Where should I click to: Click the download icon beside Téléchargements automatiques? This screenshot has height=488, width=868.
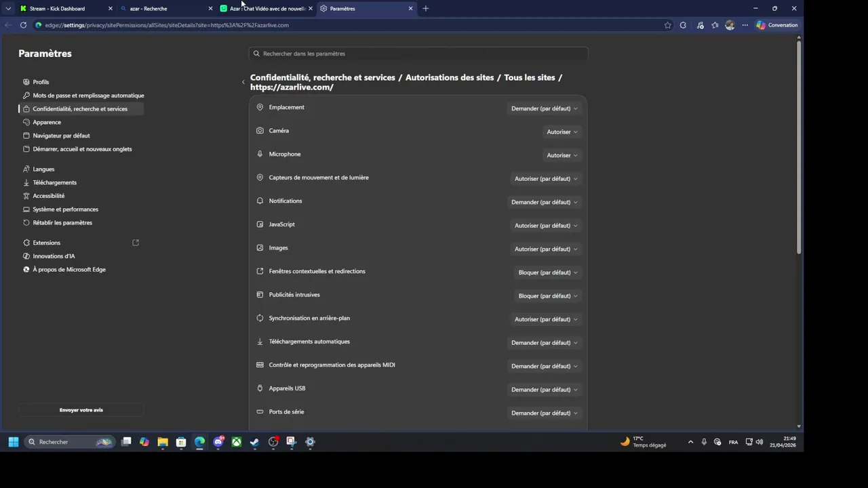click(260, 342)
